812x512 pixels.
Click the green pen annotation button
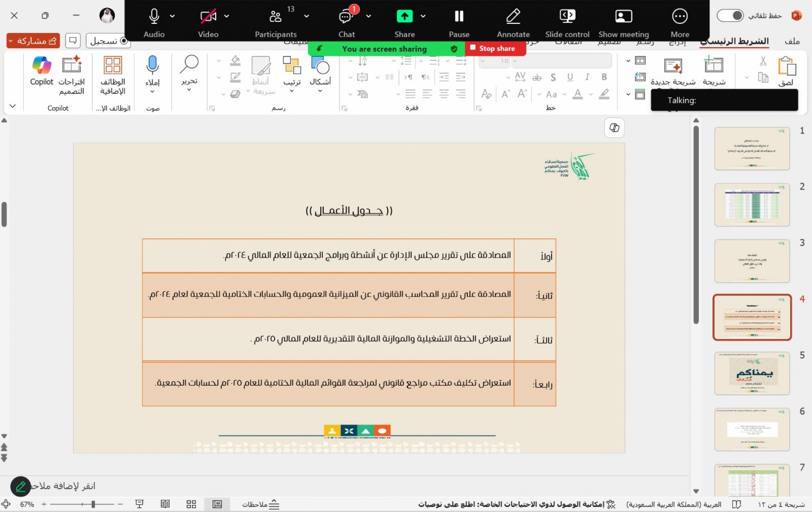[x=20, y=486]
